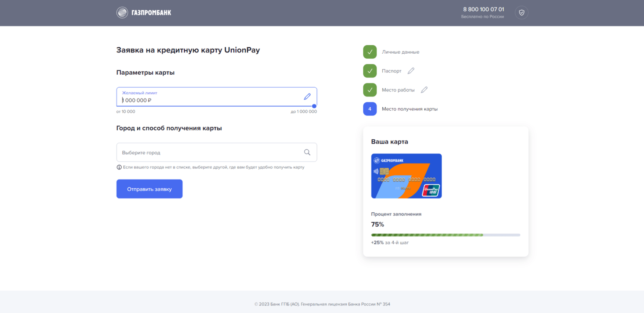Click the shield security icon in header
Viewport: 644px width, 313px height.
pos(522,13)
